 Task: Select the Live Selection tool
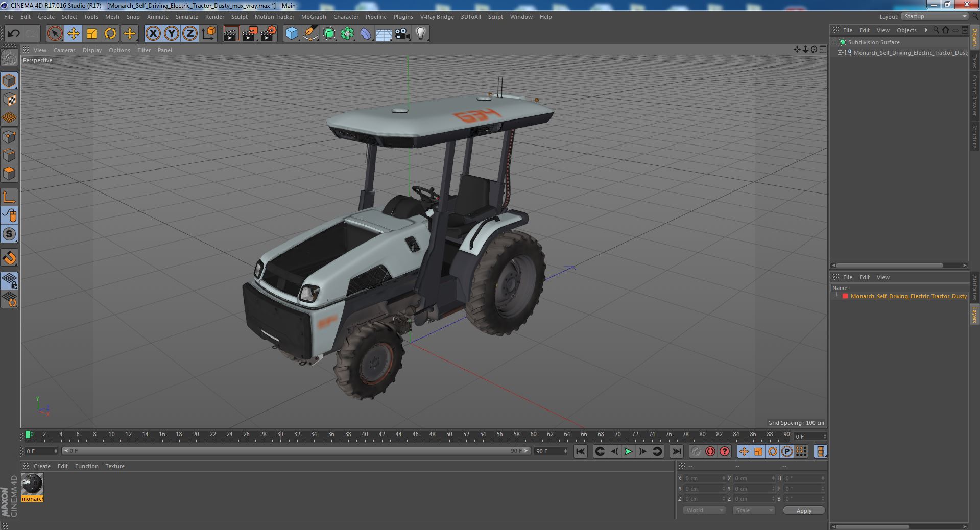(55, 34)
